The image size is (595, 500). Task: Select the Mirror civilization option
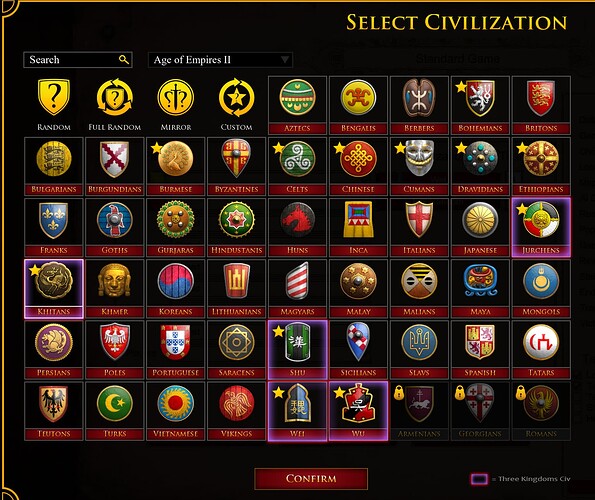176,97
